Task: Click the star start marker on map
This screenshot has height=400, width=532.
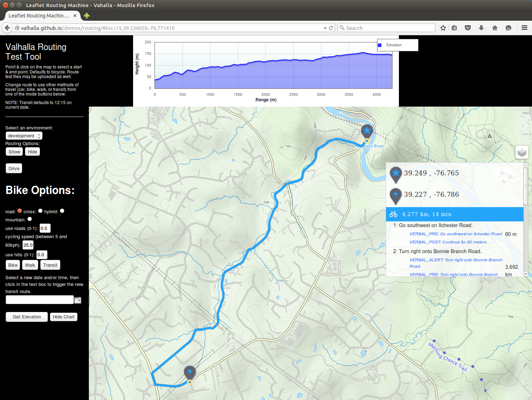Action: pos(367,132)
